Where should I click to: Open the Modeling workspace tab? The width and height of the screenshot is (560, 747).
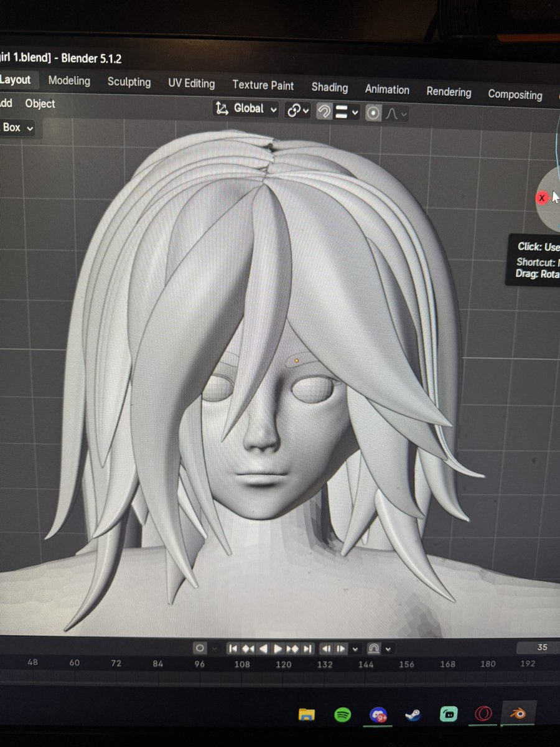click(x=69, y=81)
